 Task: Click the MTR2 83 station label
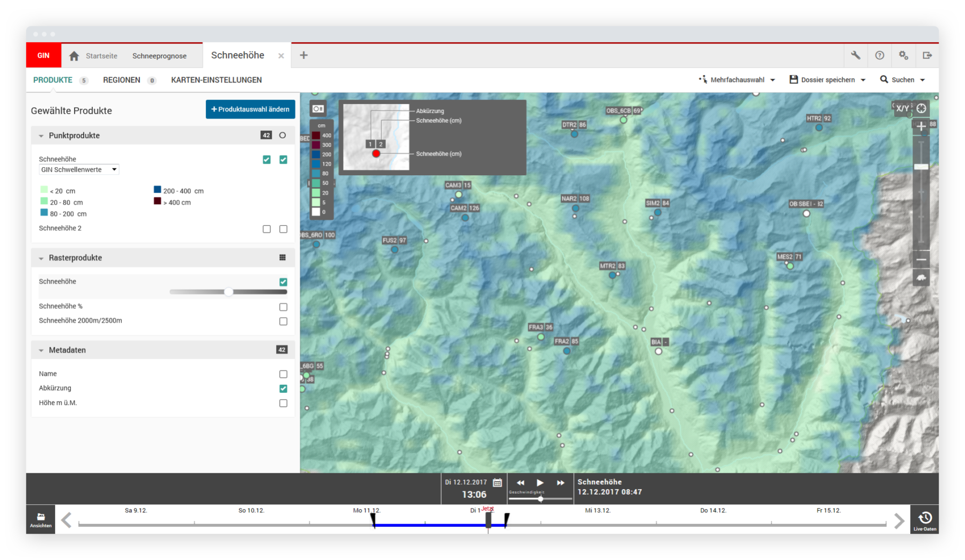tap(612, 266)
